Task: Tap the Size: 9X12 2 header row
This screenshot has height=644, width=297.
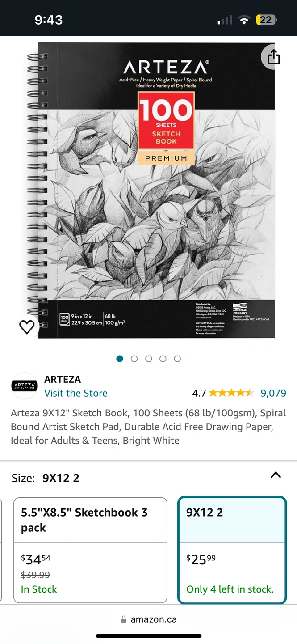Action: [x=148, y=478]
